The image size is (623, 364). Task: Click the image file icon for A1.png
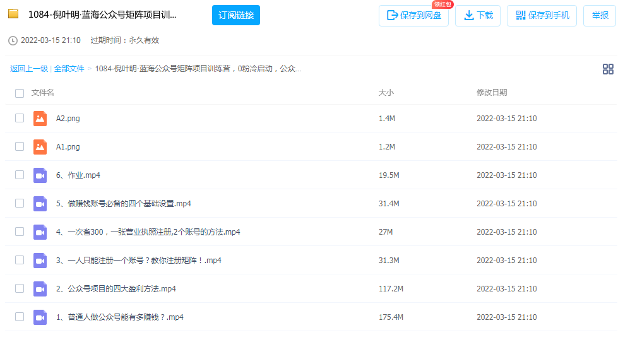tap(40, 147)
